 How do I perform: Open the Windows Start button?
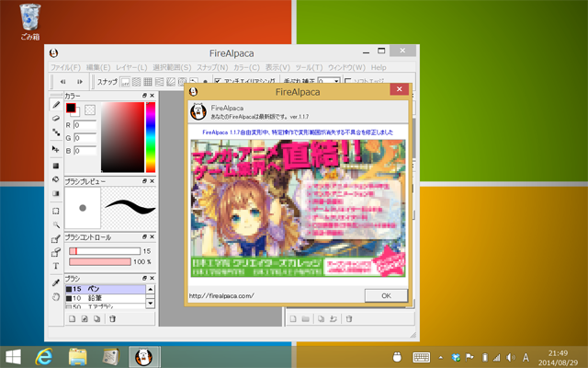coord(13,357)
